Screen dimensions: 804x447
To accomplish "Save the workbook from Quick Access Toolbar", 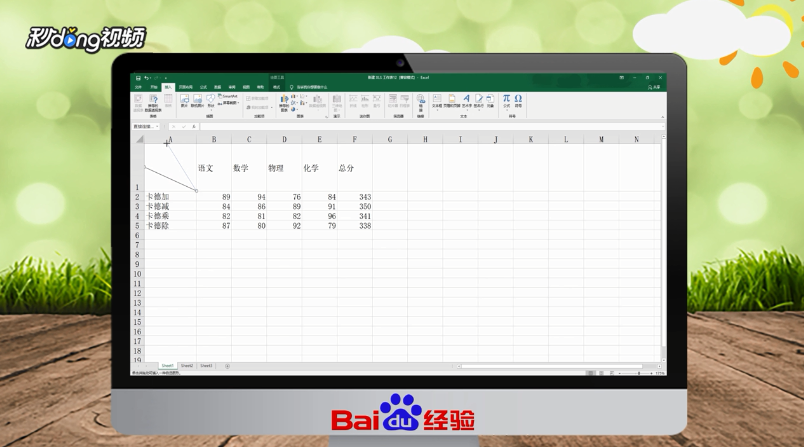I will click(138, 78).
